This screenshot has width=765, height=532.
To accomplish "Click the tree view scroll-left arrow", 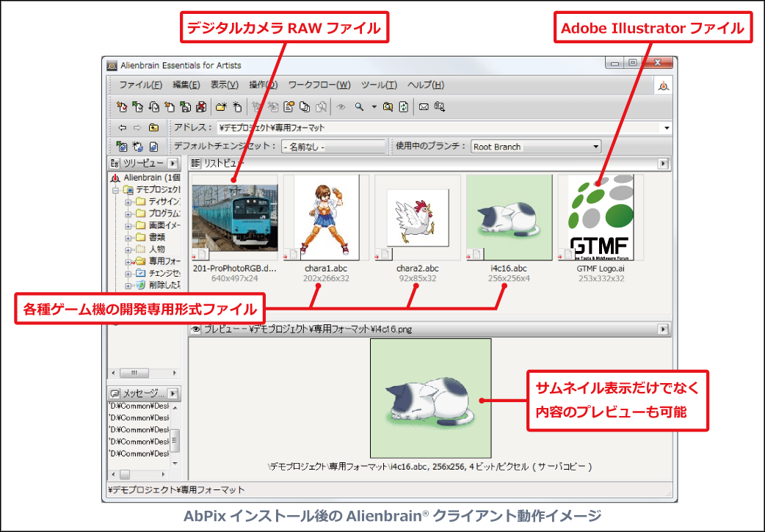I will click(114, 373).
